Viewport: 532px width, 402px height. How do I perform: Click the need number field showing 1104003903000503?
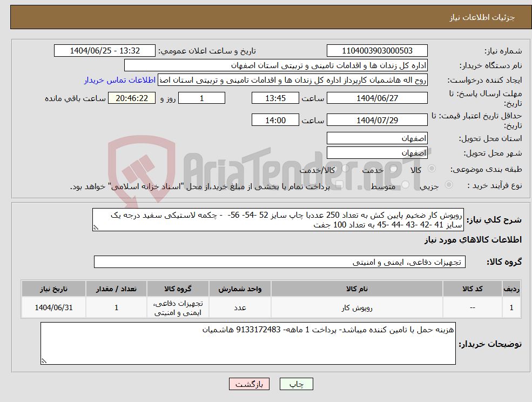(x=375, y=50)
